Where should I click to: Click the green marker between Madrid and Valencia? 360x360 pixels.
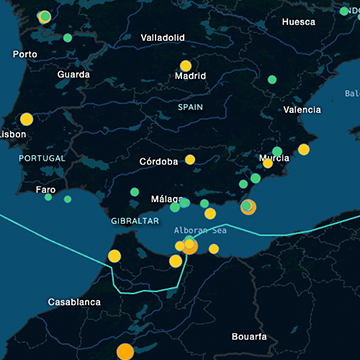pyautogui.click(x=272, y=80)
